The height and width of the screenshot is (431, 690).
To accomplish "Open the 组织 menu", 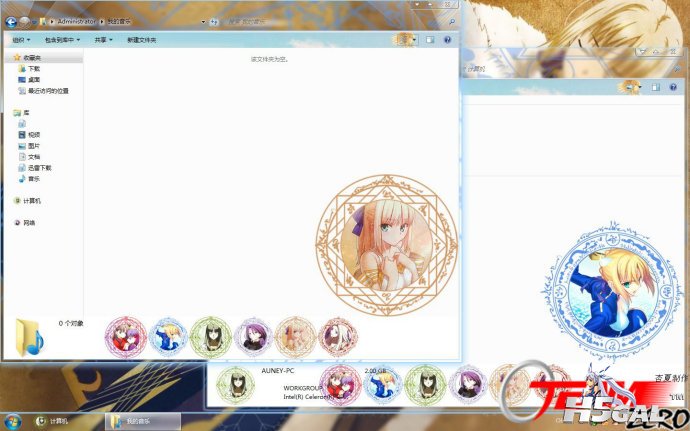I will pyautogui.click(x=21, y=40).
